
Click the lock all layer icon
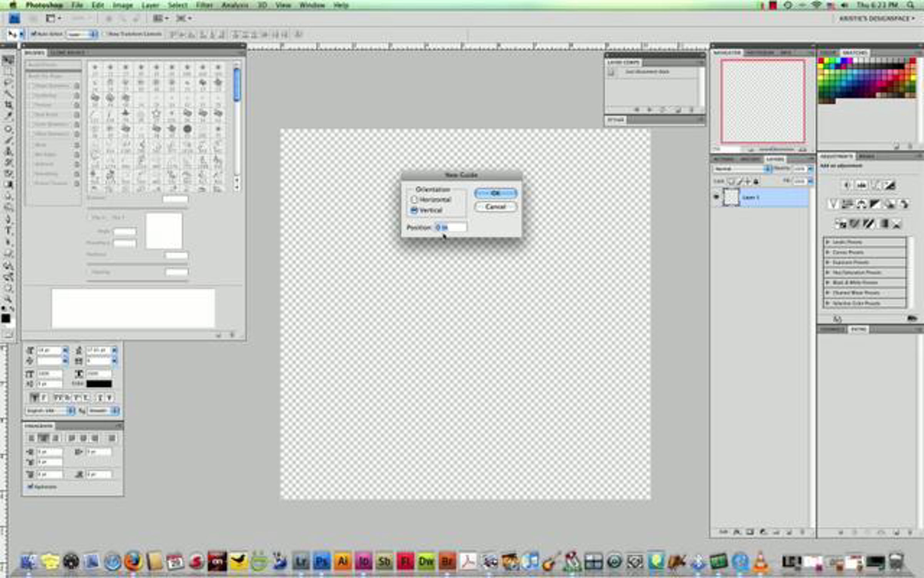pyautogui.click(x=756, y=181)
